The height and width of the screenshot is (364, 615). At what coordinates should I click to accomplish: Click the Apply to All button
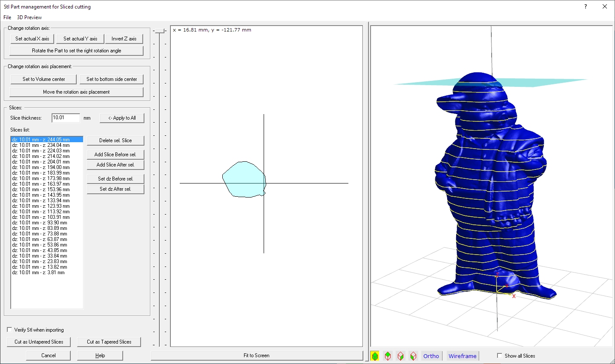122,118
